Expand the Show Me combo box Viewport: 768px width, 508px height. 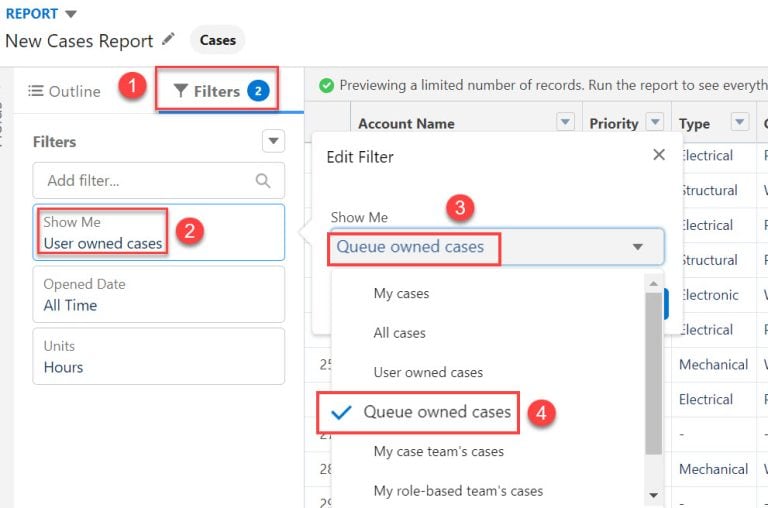tap(497, 246)
